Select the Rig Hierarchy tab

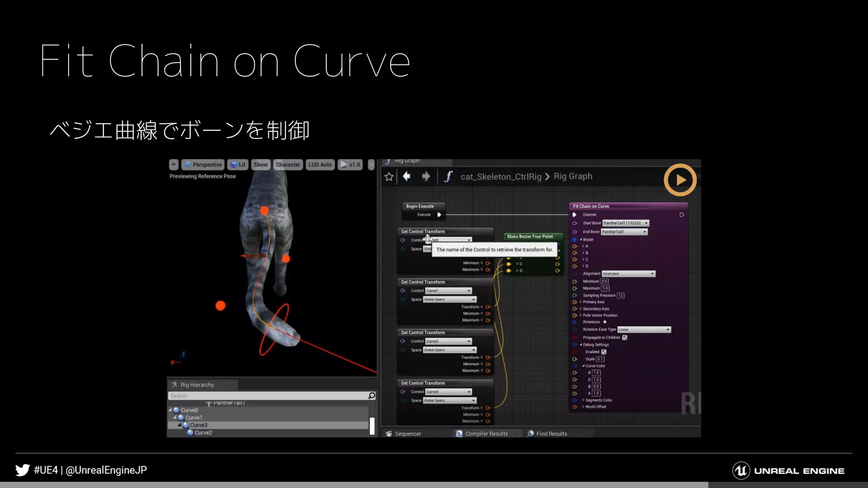point(203,385)
